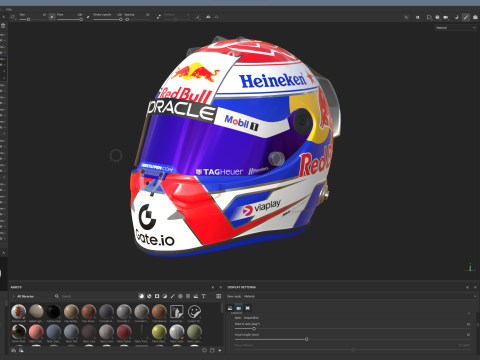Screen dimensions: 480x360
Task: Open the View mode Material dropdown
Action: [x=359, y=296]
